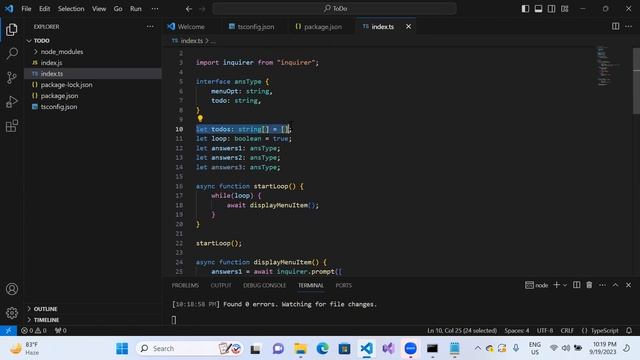Click the index.ts breadcrumb
Screen dimensions: 640x360
191,41
